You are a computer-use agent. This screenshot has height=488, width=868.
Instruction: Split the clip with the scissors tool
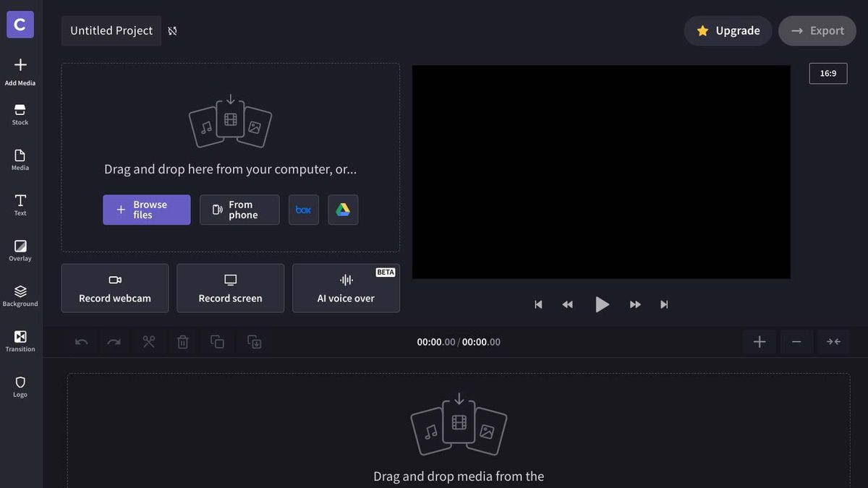(x=149, y=341)
